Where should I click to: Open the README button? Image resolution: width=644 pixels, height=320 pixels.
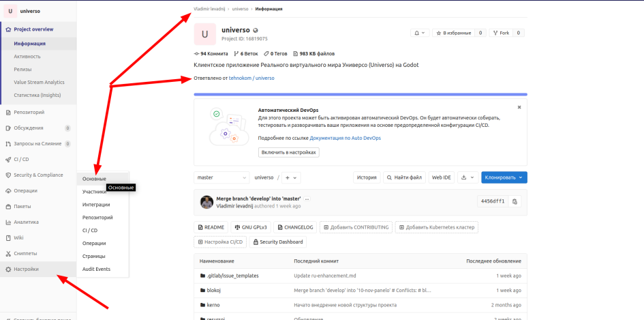pyautogui.click(x=211, y=227)
